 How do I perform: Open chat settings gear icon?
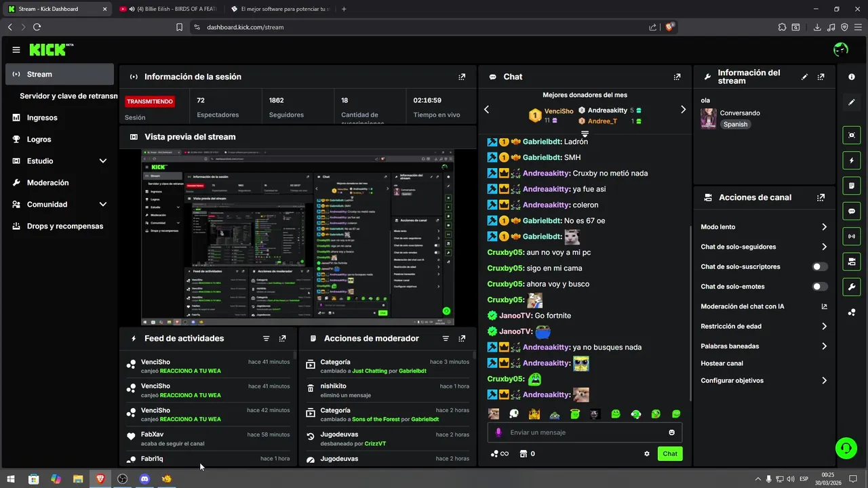click(647, 454)
